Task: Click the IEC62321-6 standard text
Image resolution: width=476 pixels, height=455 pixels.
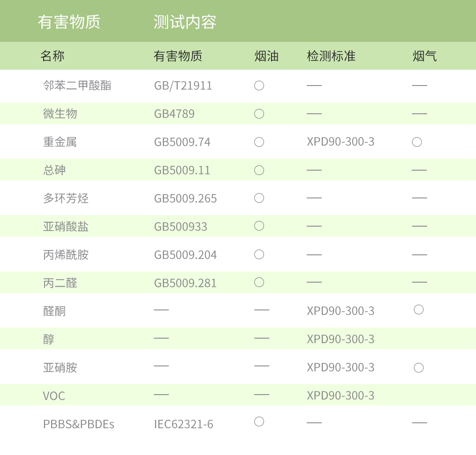Action: pyautogui.click(x=183, y=424)
